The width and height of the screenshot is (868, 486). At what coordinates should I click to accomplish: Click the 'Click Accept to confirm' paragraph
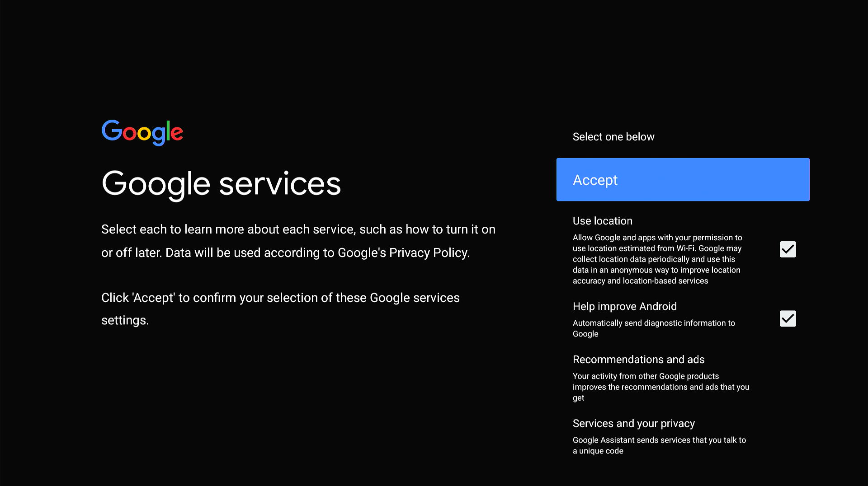click(x=280, y=309)
